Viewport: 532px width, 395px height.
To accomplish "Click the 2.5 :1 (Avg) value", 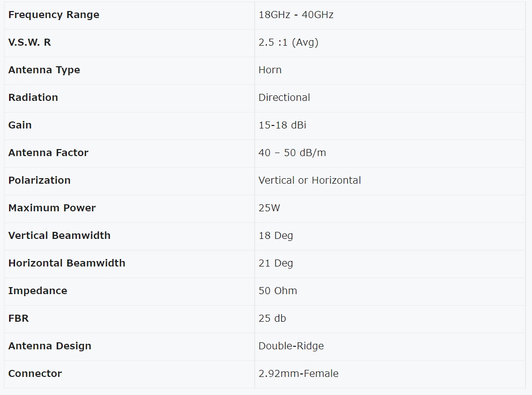I will pyautogui.click(x=288, y=43).
